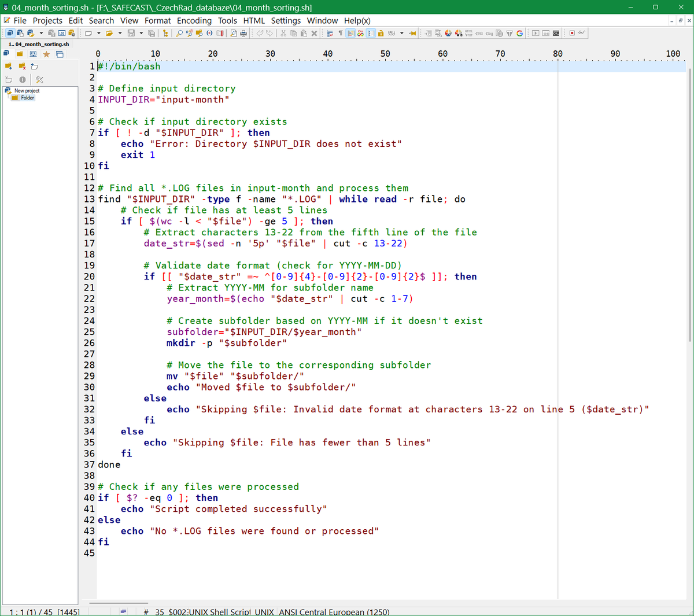Click the project settings wrench icon
This screenshot has height=616, width=694.
39,80
